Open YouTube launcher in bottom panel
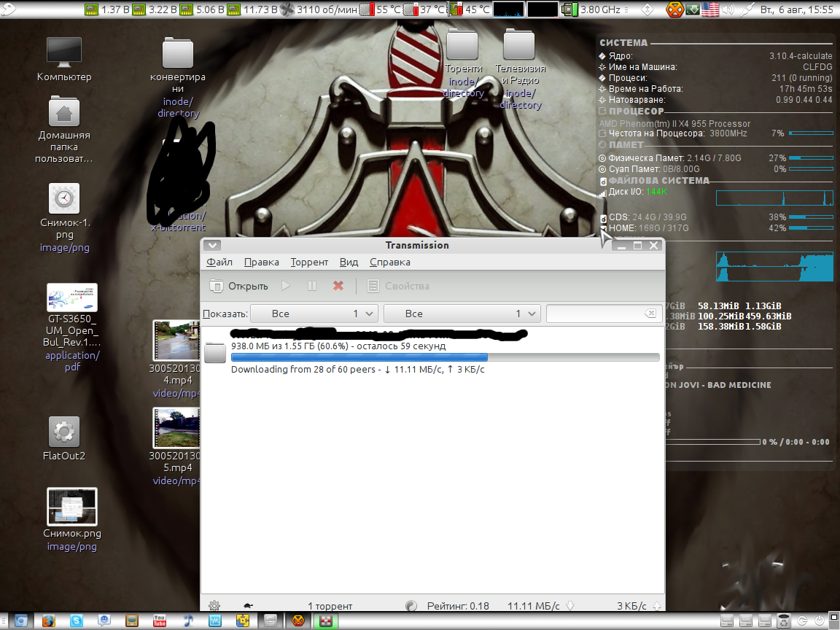The image size is (840, 630). point(159,621)
